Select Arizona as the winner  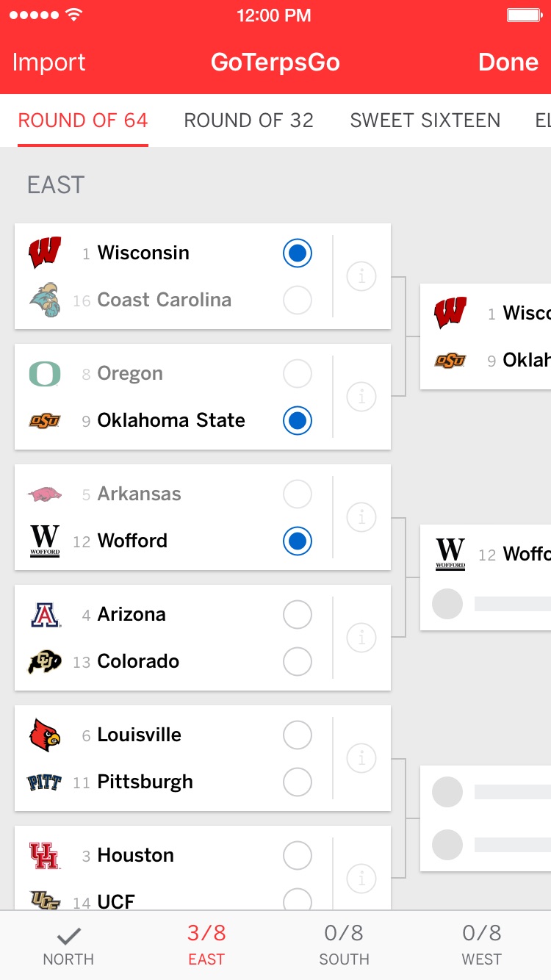pyautogui.click(x=298, y=614)
